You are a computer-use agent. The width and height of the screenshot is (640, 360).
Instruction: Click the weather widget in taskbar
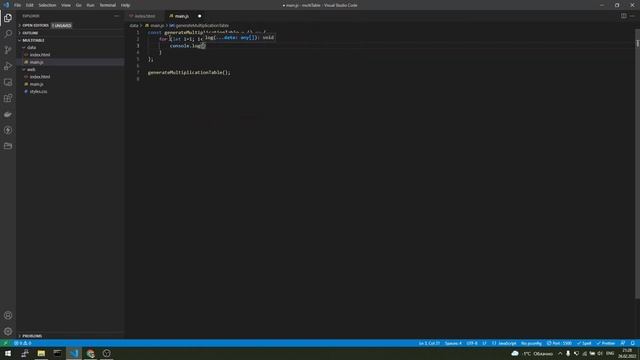click(532, 353)
